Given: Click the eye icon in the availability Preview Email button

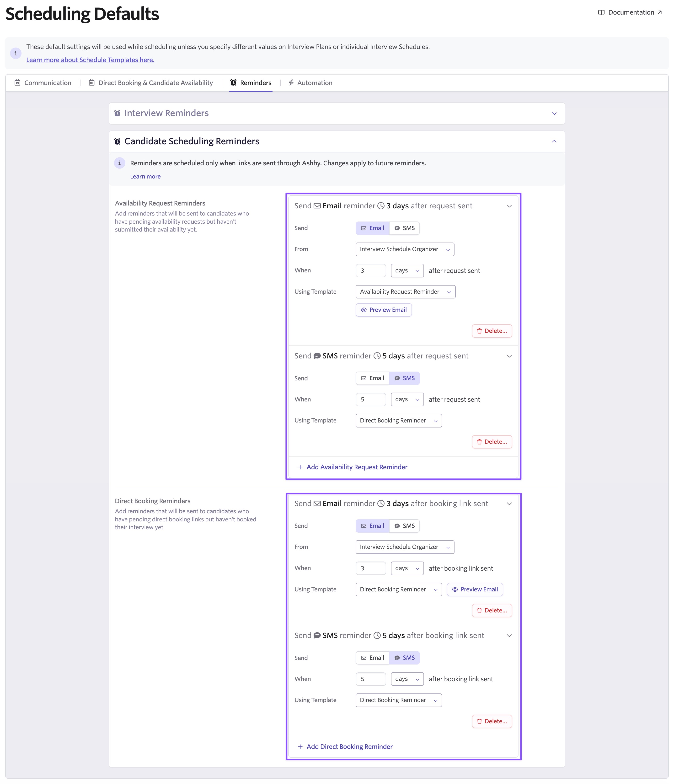Looking at the screenshot, I should [364, 310].
